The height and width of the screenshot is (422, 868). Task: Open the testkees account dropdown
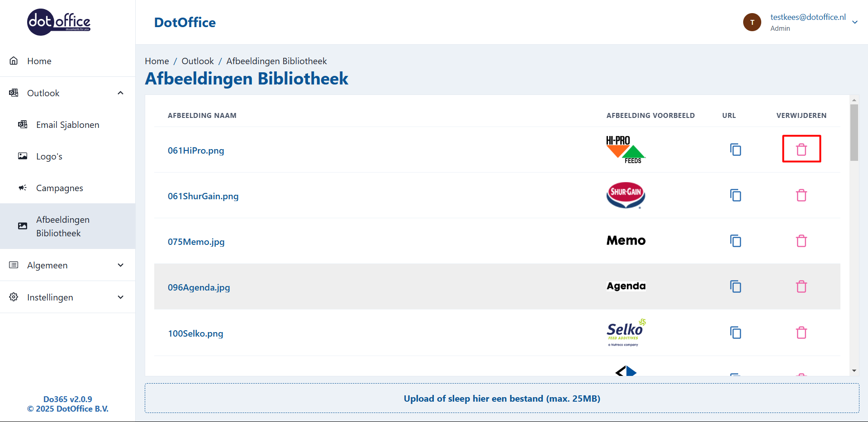(854, 22)
